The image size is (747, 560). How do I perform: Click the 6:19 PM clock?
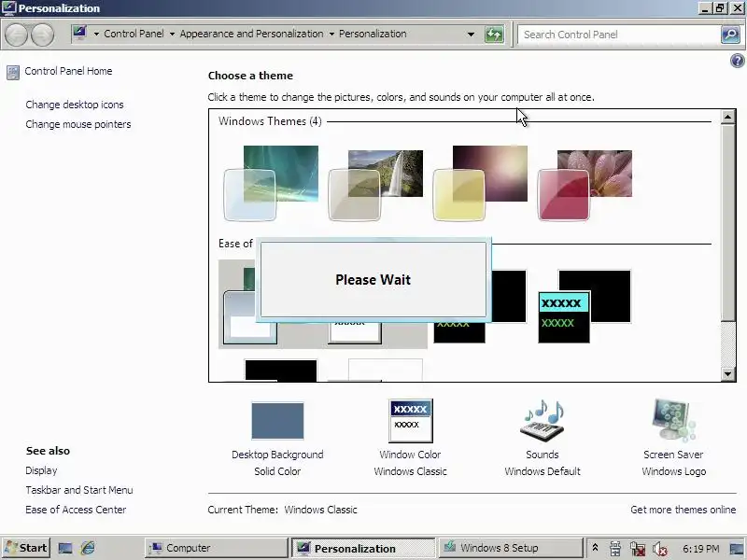(701, 549)
